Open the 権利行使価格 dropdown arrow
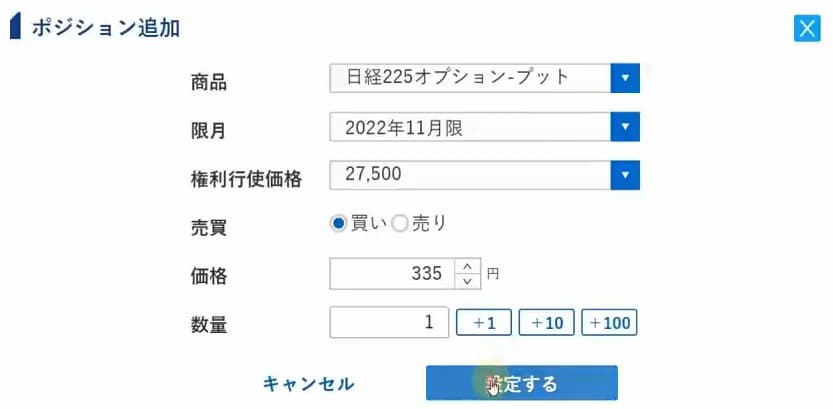The height and width of the screenshot is (409, 833). 625,176
